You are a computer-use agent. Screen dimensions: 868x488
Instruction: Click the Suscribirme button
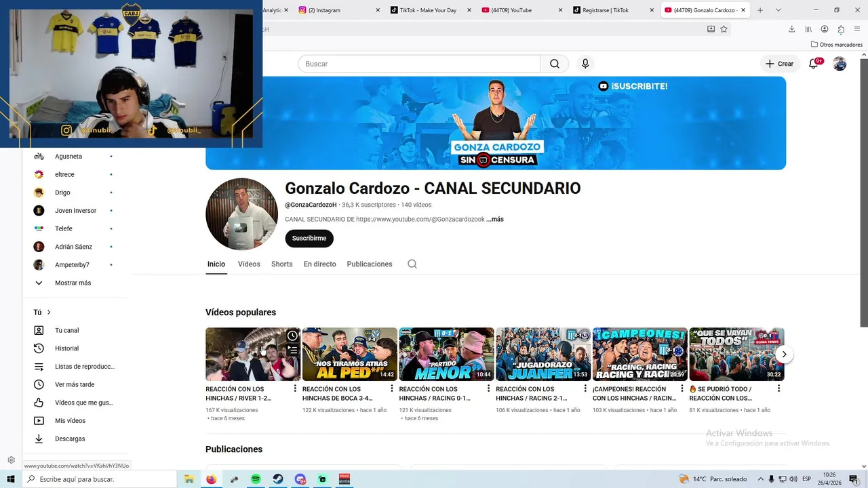click(x=309, y=239)
